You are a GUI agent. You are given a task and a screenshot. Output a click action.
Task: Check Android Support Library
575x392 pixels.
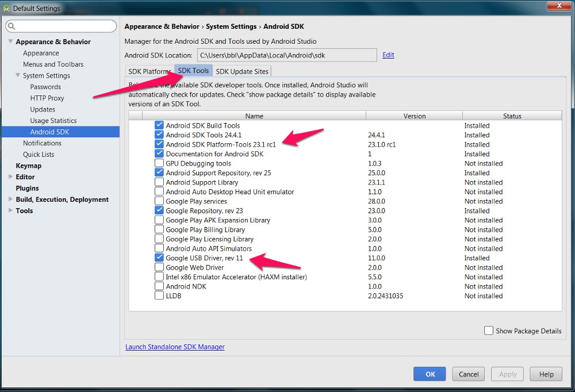point(159,182)
